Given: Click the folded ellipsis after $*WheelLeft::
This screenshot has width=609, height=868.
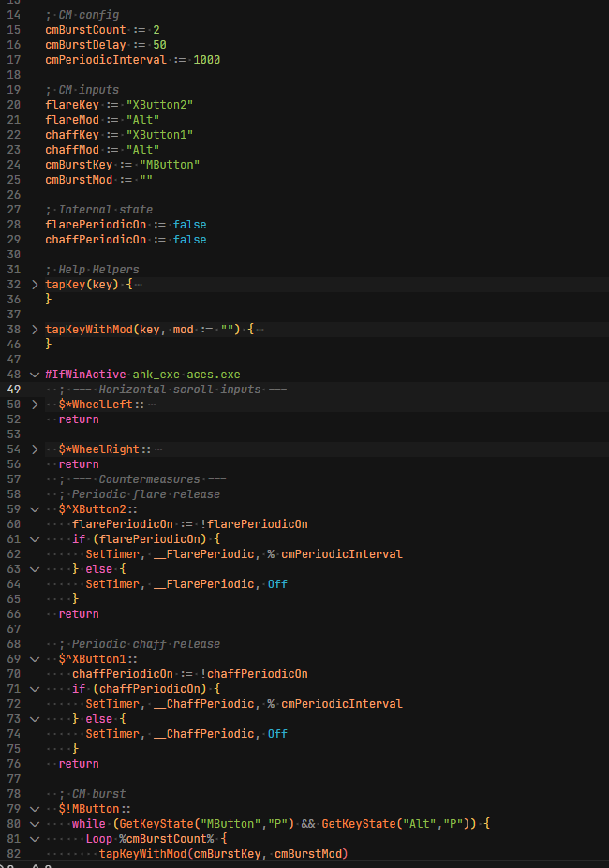Looking at the screenshot, I should [x=152, y=405].
